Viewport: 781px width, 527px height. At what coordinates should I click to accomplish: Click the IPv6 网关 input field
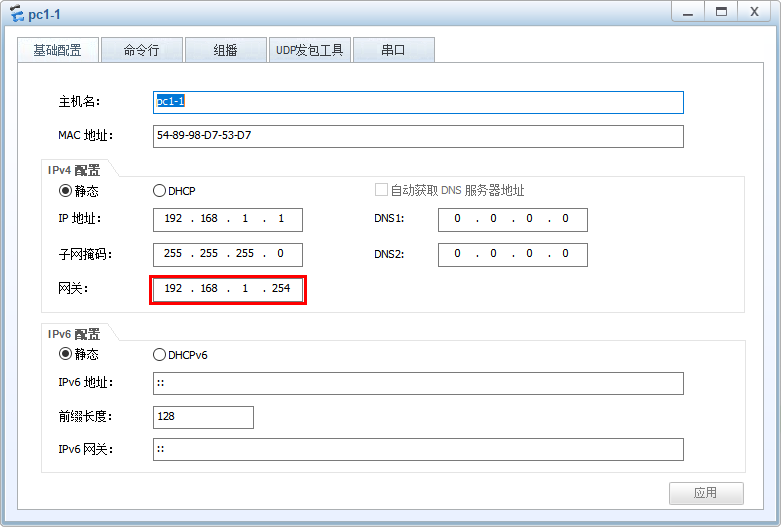coord(418,449)
